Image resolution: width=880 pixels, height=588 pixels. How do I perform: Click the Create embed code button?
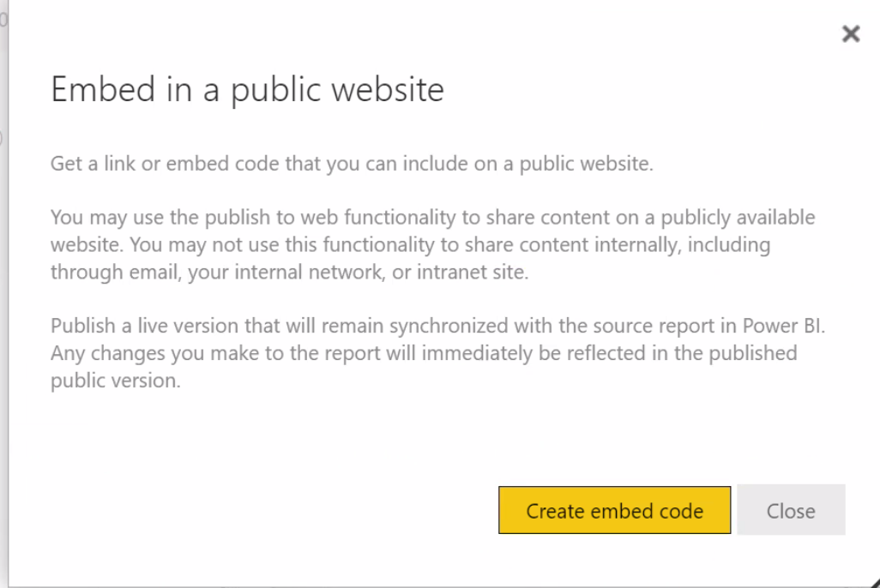pos(614,510)
